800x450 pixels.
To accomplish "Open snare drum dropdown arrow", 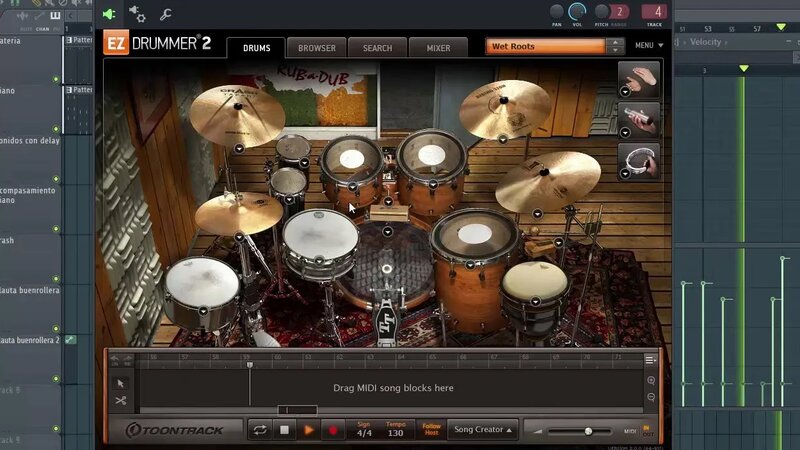I will [x=319, y=261].
